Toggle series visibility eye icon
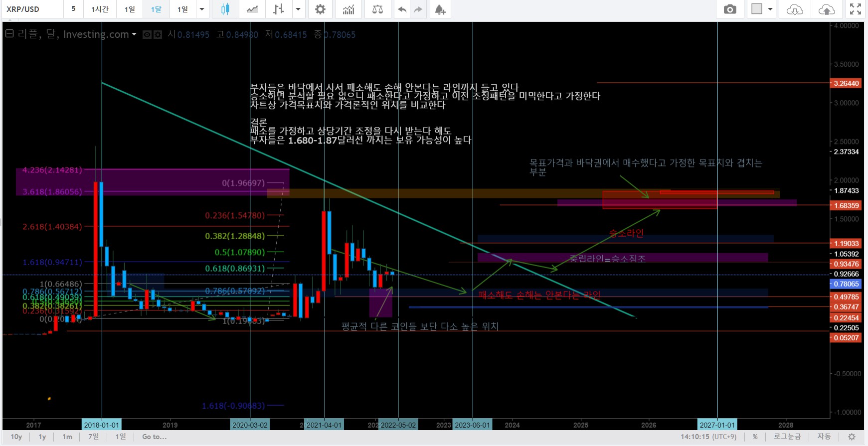868x446 pixels. pos(147,34)
